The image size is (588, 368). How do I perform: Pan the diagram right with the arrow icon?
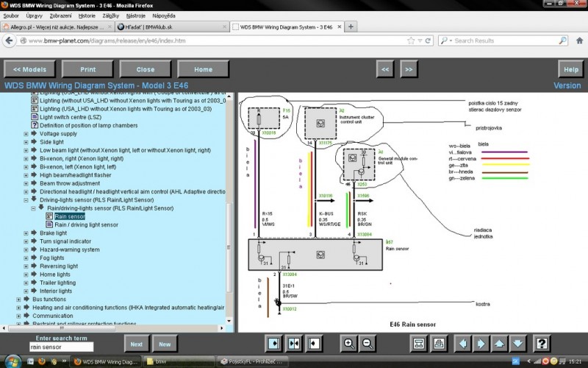click(481, 344)
